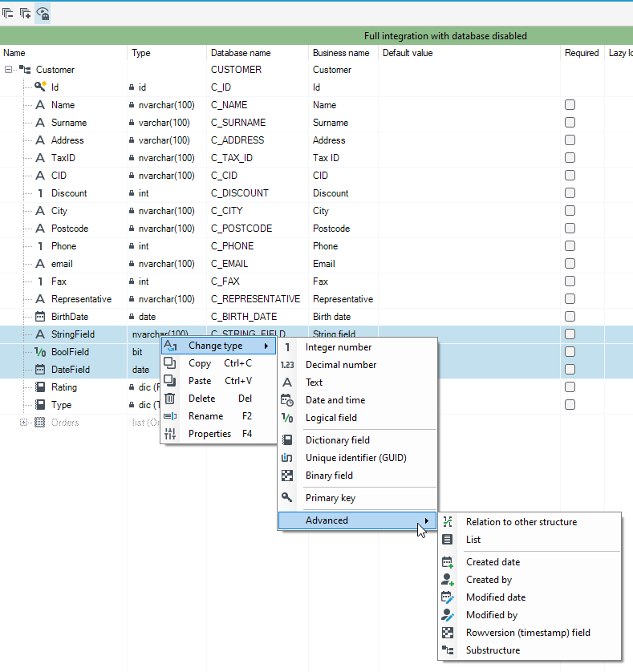Check Required for the TaxID field
The width and height of the screenshot is (633, 672).
click(x=570, y=158)
